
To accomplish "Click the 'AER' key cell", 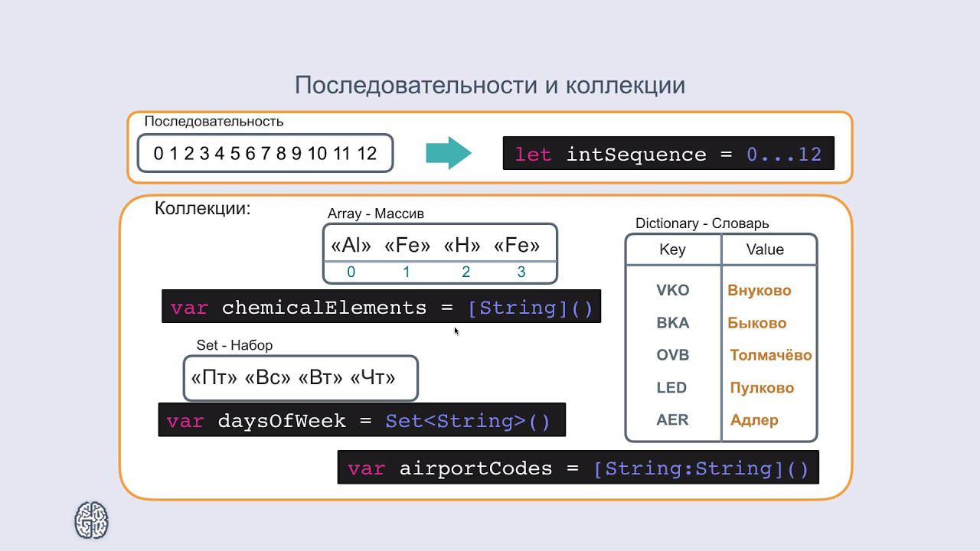I will (672, 420).
